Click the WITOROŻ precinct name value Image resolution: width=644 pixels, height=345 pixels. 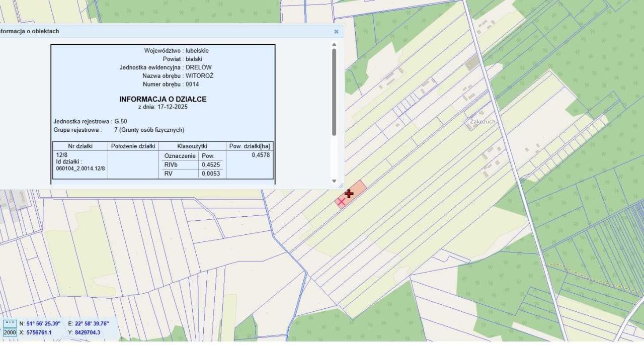click(200, 76)
